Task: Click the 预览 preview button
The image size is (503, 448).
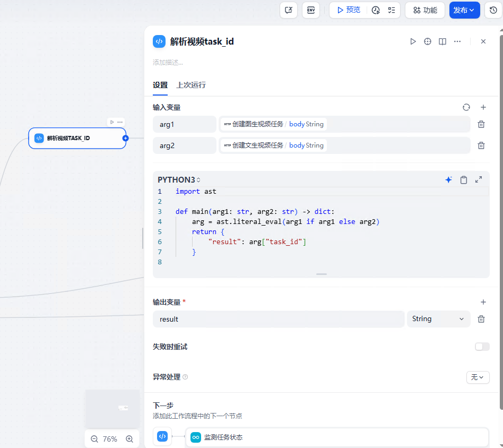Action: pos(349,10)
